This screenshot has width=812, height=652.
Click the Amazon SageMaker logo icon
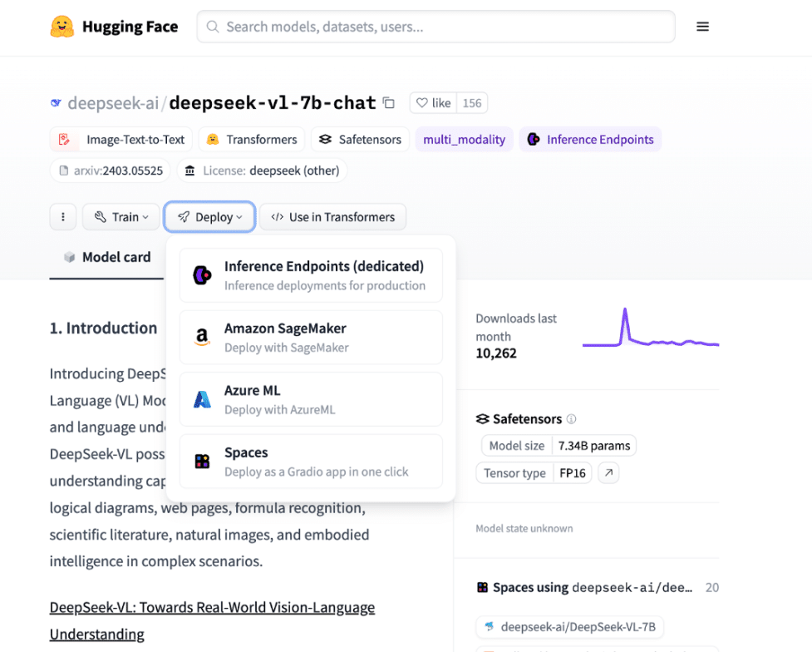pos(202,338)
